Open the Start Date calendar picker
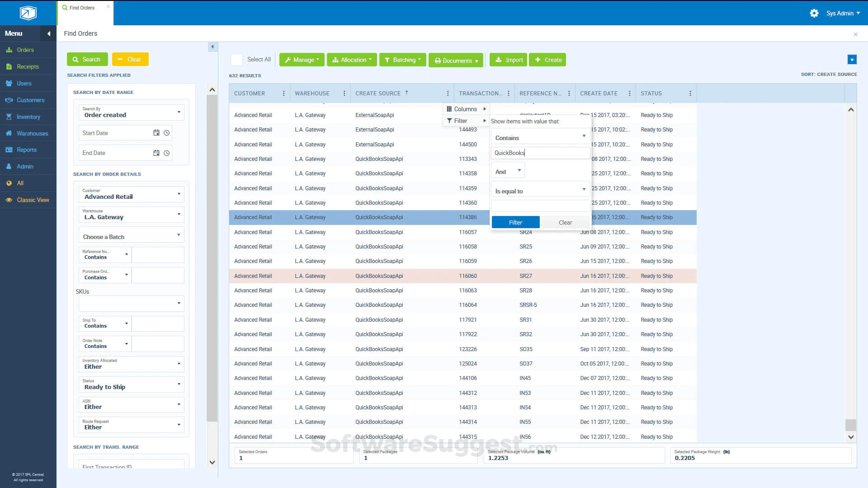868x488 pixels. (x=156, y=132)
